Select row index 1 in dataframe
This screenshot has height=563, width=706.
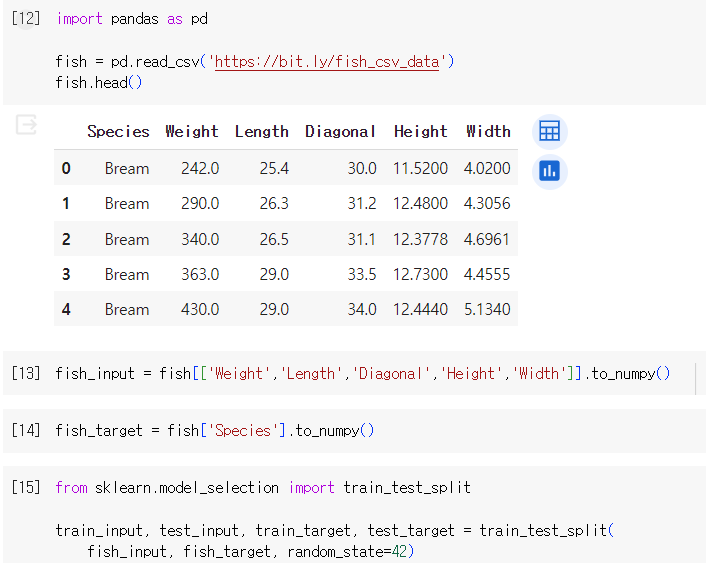66,204
